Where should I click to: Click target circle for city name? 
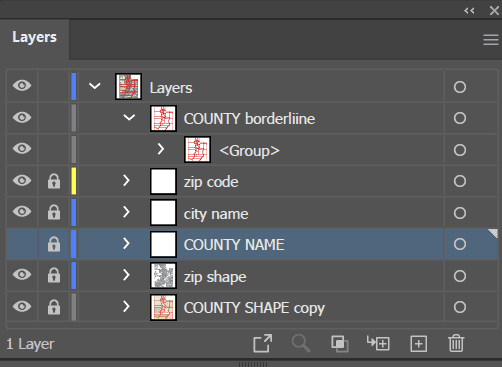click(460, 213)
